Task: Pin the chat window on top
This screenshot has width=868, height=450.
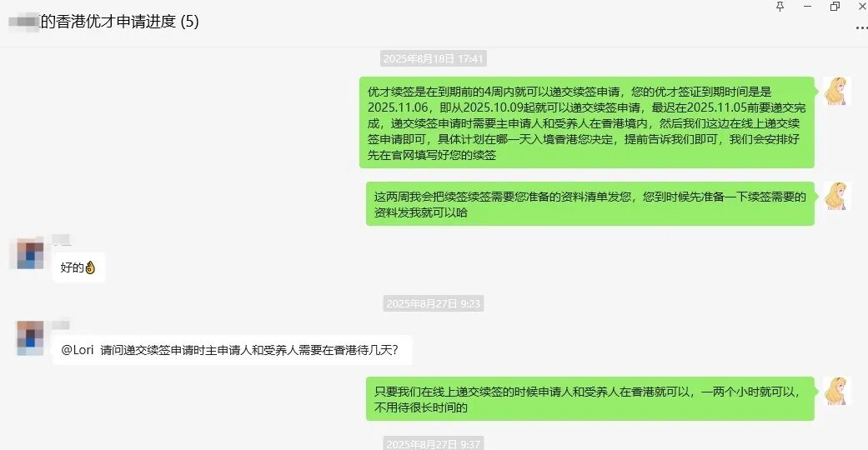Action: coord(780,6)
